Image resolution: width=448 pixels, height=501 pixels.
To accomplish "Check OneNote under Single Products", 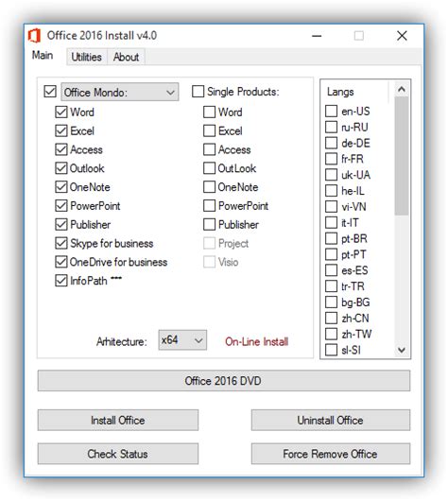I will pyautogui.click(x=209, y=187).
